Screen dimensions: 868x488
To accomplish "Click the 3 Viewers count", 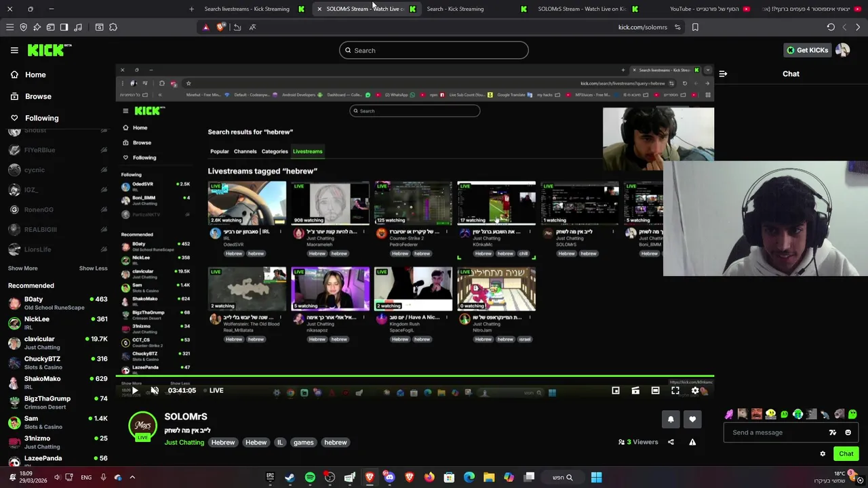I will click(x=637, y=442).
